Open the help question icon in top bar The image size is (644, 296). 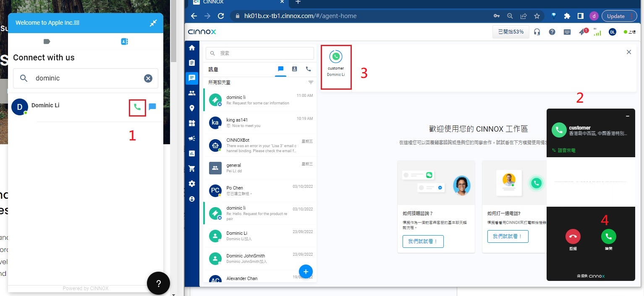pos(552,32)
